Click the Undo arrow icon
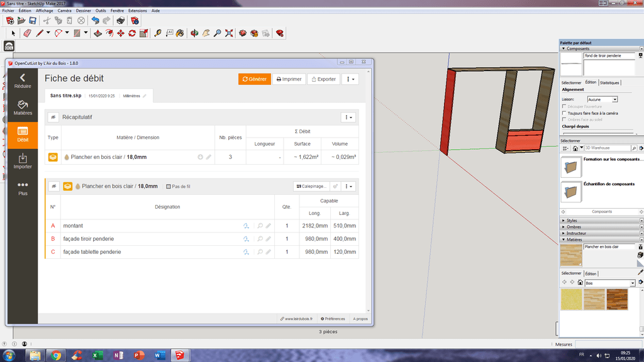644x362 pixels. (96, 21)
